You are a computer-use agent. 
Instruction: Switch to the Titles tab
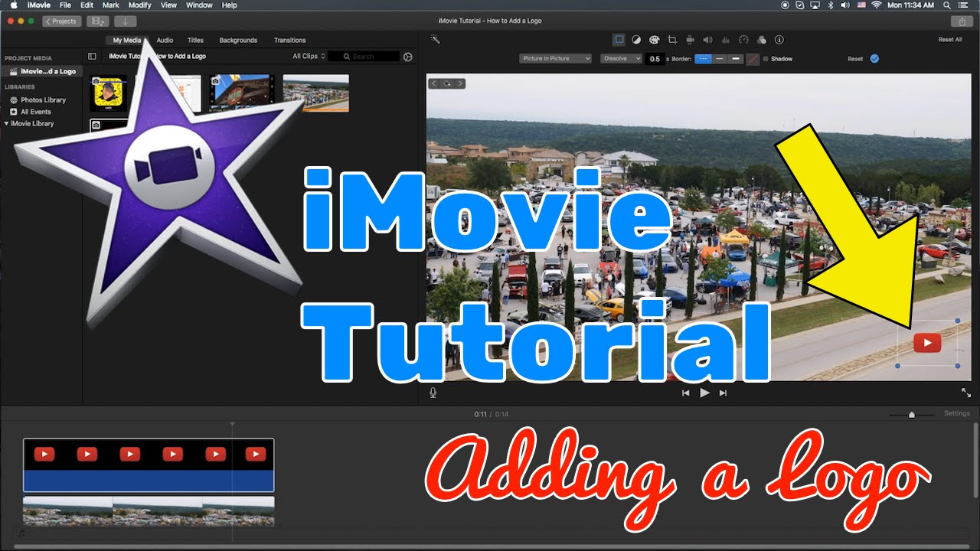195,41
